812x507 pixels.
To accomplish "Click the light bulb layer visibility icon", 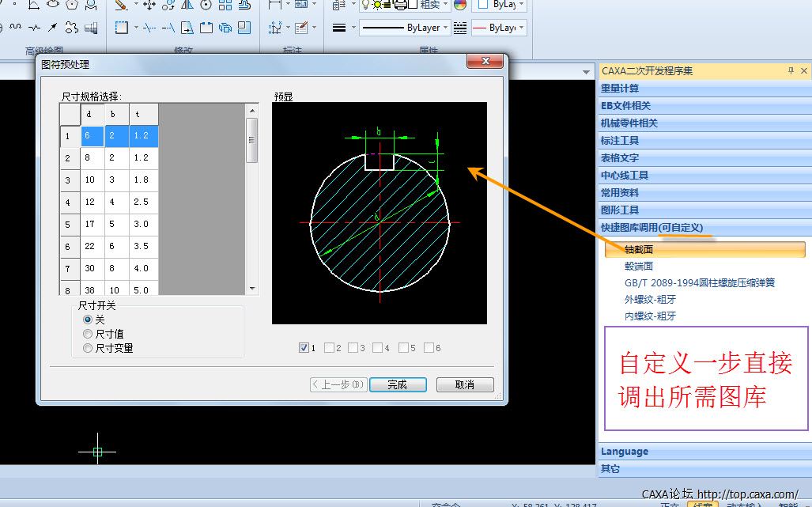I will (366, 5).
